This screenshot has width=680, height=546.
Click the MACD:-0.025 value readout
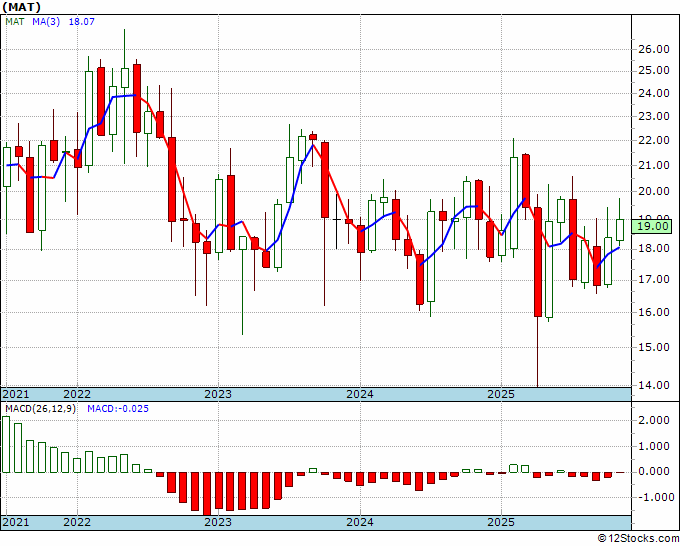click(x=118, y=409)
